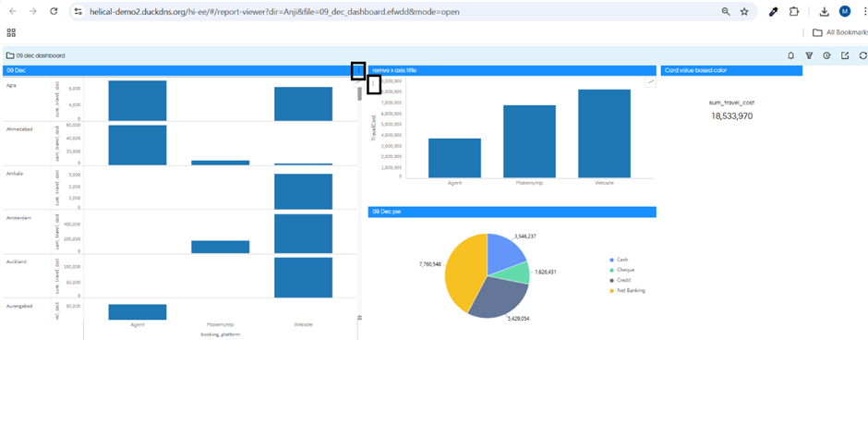Screen dimensions: 868x437
Task: Open the dashboard filter funnel icon
Action: point(809,55)
